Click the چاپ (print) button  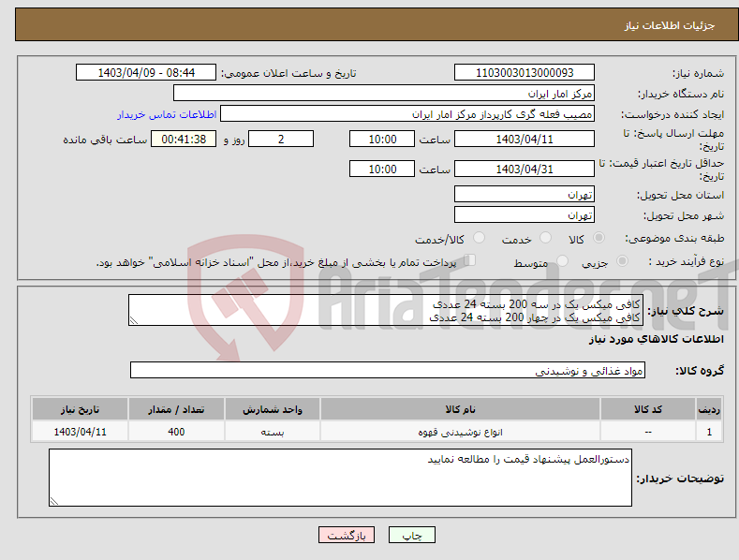[x=411, y=535]
